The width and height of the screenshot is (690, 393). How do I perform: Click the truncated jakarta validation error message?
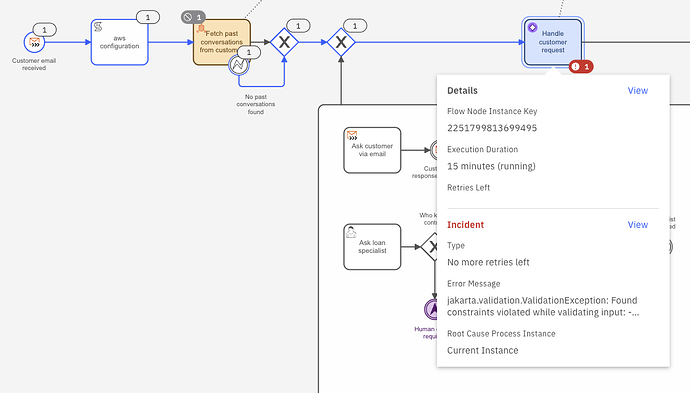543,306
